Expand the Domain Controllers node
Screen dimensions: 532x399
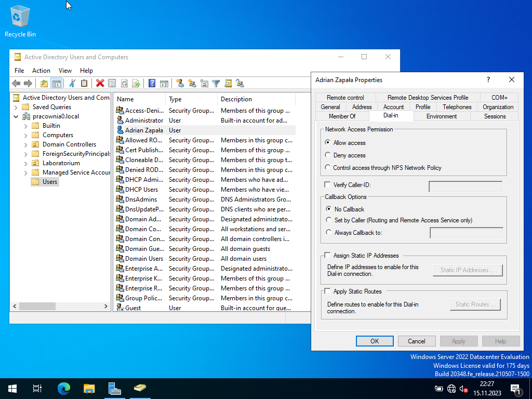26,144
